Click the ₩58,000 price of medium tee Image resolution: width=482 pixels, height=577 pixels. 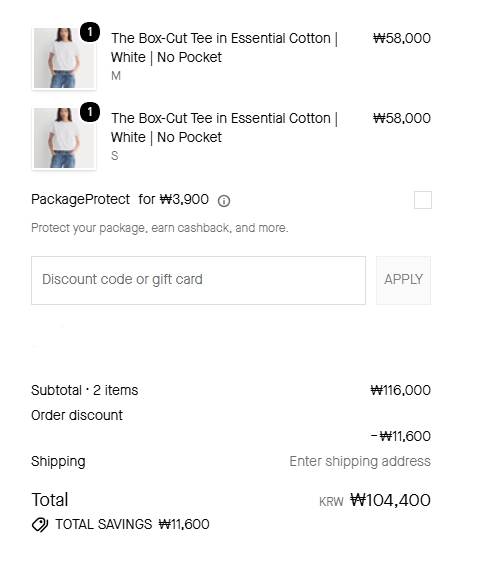402,38
